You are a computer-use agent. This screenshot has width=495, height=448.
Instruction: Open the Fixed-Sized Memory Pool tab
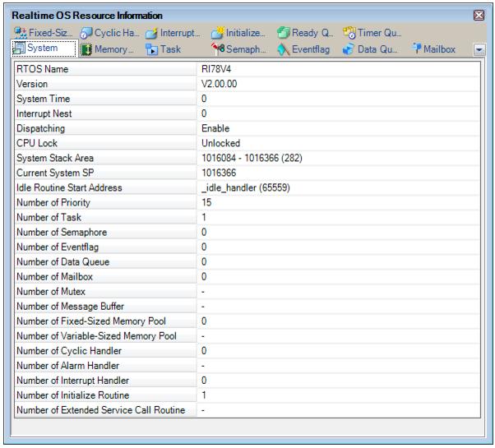pos(46,33)
